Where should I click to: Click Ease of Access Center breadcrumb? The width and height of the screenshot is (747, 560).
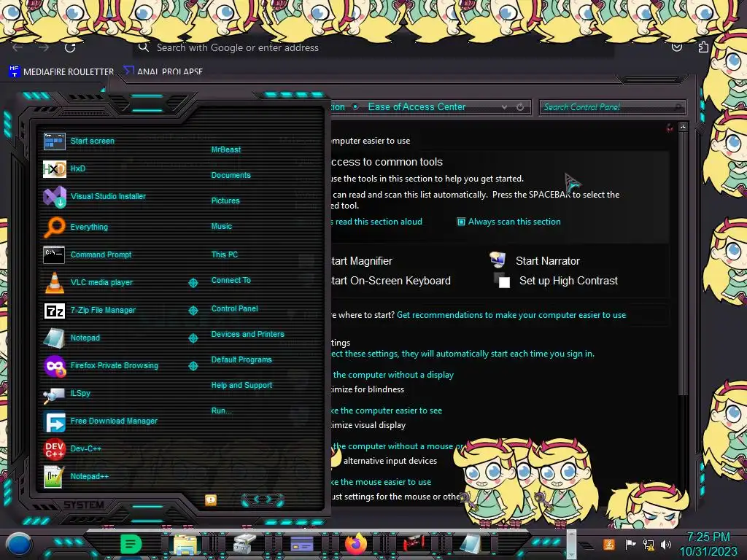pos(417,106)
